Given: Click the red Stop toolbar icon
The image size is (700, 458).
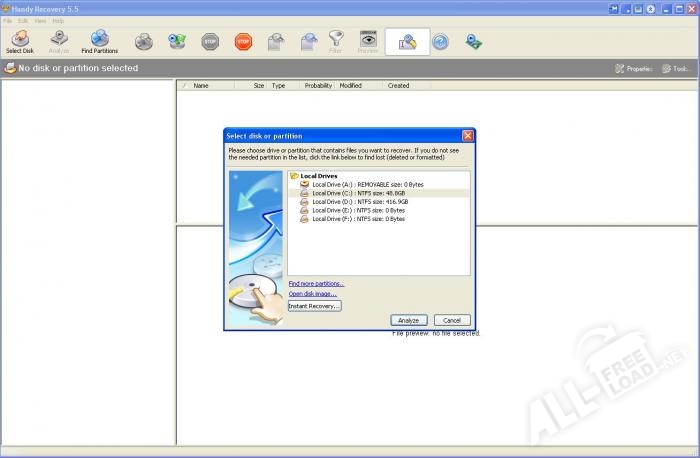Looking at the screenshot, I should point(243,41).
